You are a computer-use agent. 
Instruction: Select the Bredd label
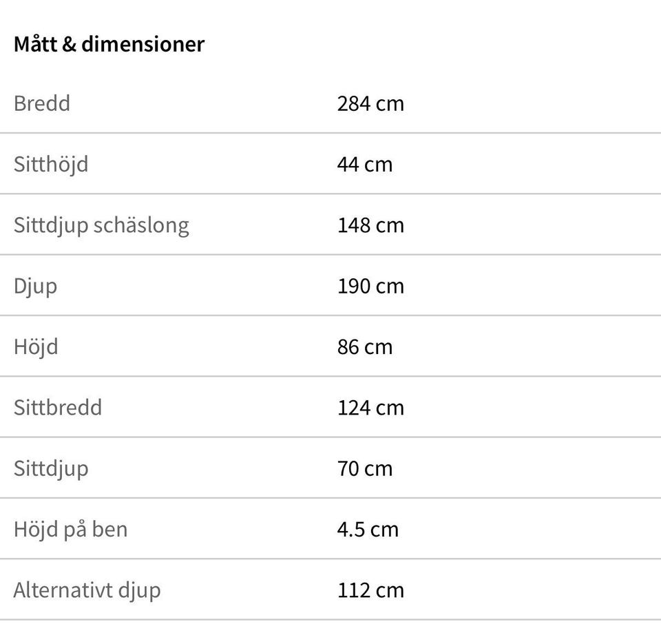42,103
